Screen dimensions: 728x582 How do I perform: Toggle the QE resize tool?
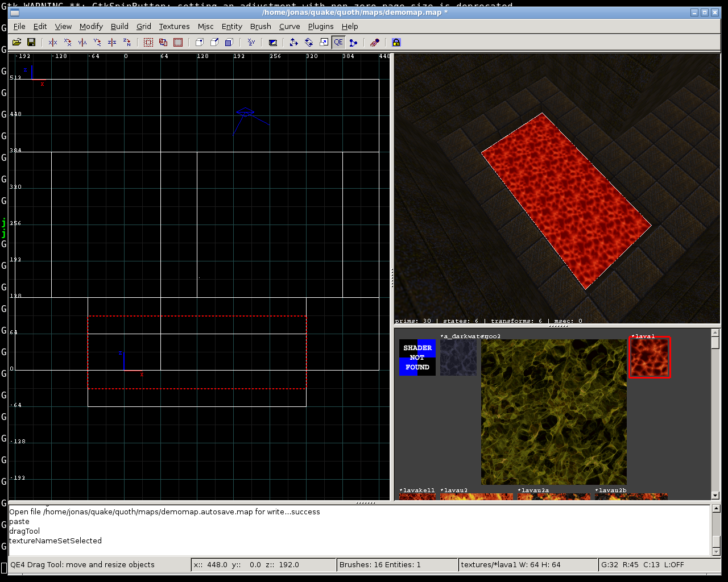tap(338, 42)
